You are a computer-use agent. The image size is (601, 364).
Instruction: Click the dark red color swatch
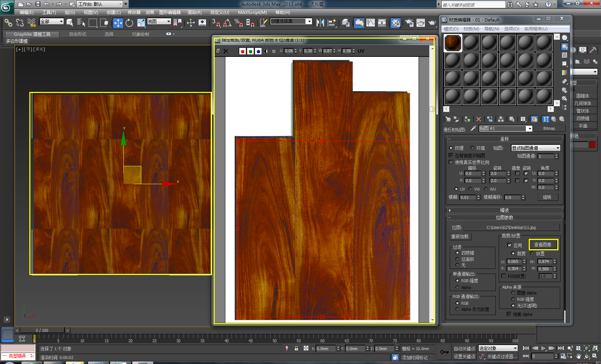tap(592, 144)
